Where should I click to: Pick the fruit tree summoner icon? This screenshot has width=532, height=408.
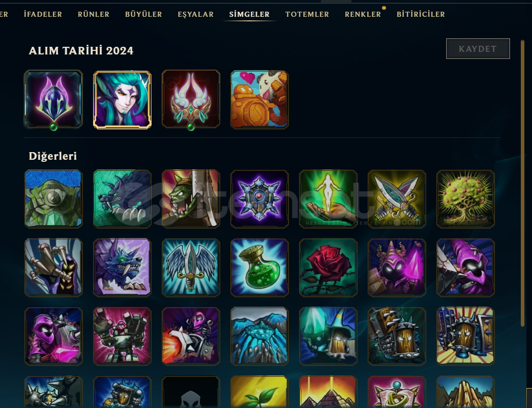tap(465, 199)
